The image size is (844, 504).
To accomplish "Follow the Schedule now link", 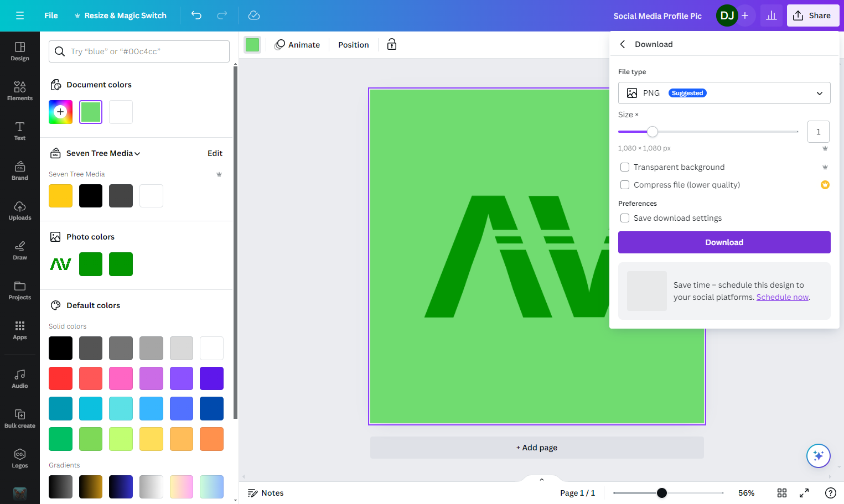I will coord(783,297).
